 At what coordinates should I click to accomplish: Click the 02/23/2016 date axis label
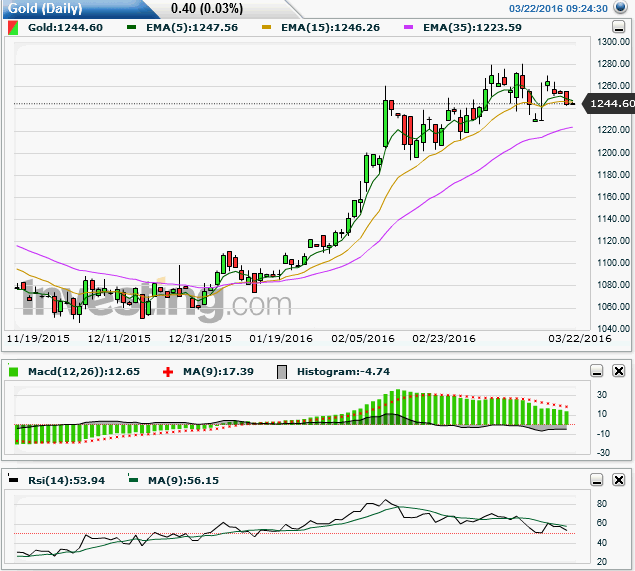click(x=444, y=339)
